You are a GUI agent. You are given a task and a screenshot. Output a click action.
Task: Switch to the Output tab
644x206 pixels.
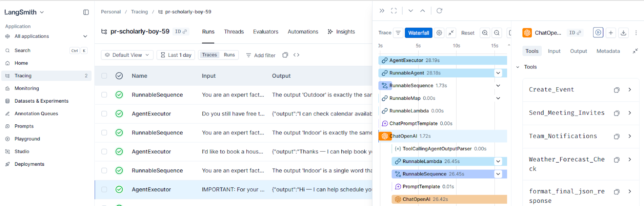(x=578, y=51)
